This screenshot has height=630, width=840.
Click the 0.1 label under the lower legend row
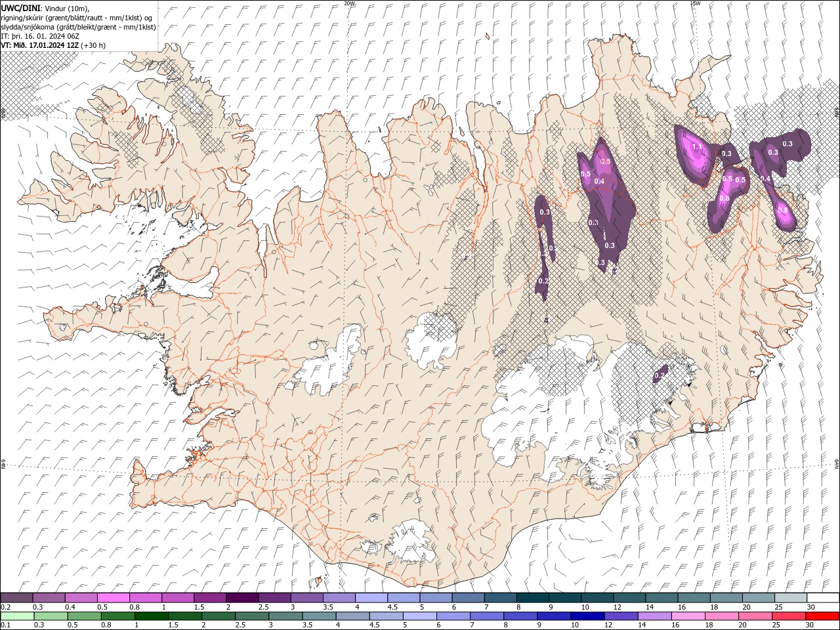click(6, 625)
